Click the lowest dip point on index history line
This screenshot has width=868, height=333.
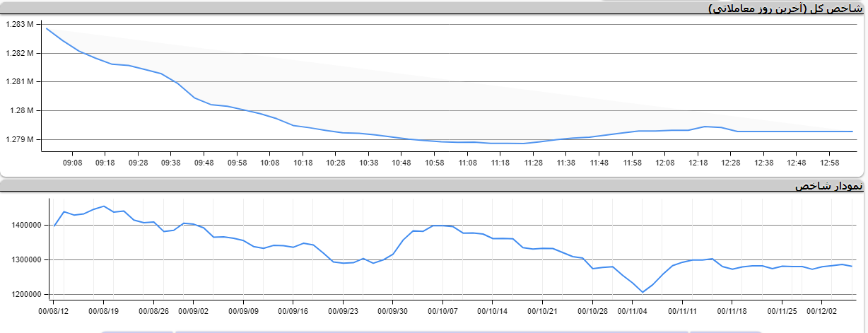tap(643, 292)
